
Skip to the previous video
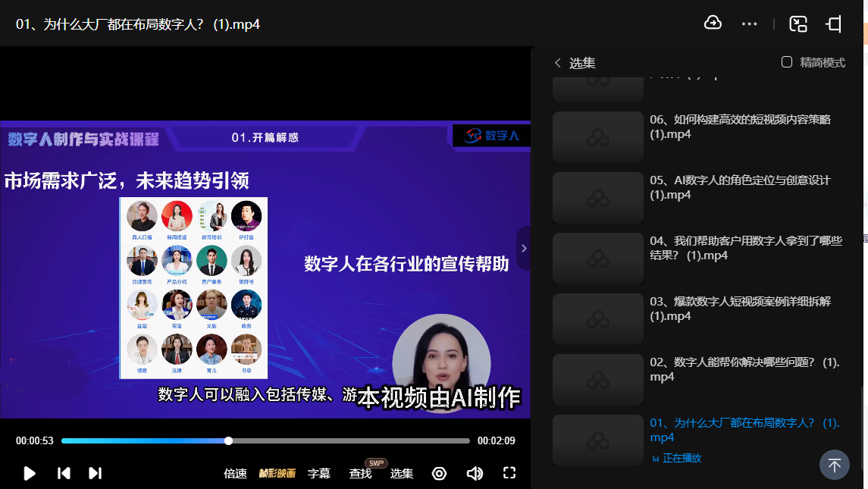tap(64, 473)
